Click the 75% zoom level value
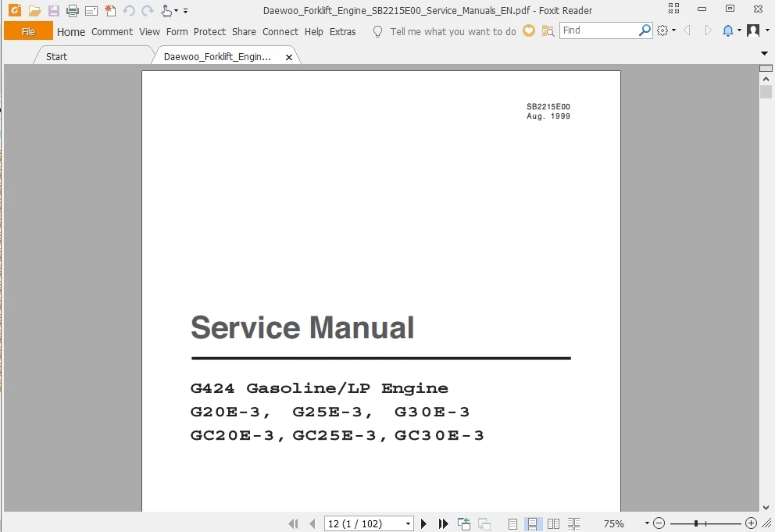 click(x=614, y=523)
